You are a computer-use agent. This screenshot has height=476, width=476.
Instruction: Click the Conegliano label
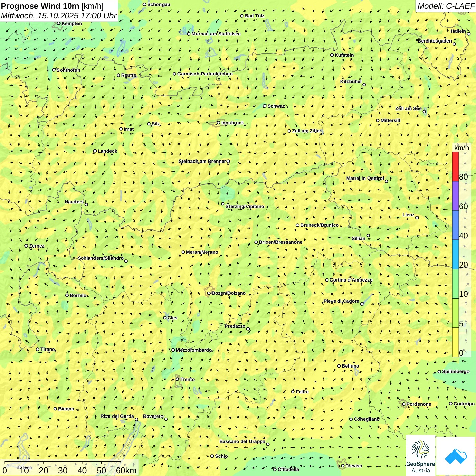pos(367,419)
